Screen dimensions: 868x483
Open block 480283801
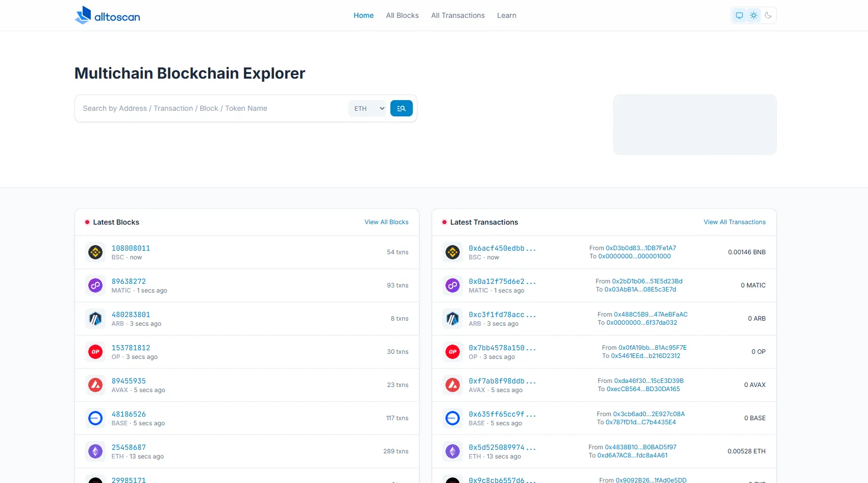131,315
